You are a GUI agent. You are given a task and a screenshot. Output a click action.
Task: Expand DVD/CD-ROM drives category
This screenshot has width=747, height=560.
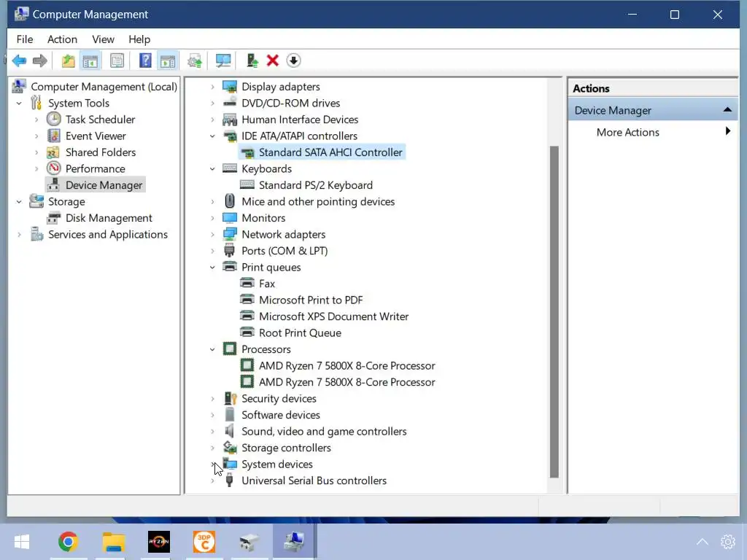212,104
